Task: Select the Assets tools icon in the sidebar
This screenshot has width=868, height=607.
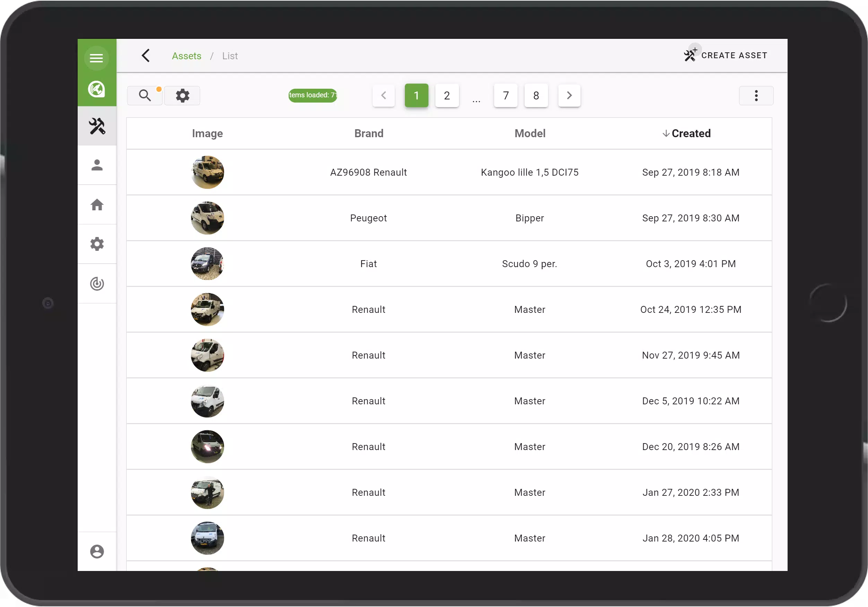Action: tap(97, 126)
